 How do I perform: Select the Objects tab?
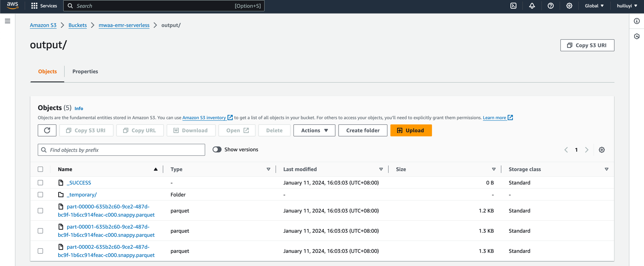pos(47,71)
